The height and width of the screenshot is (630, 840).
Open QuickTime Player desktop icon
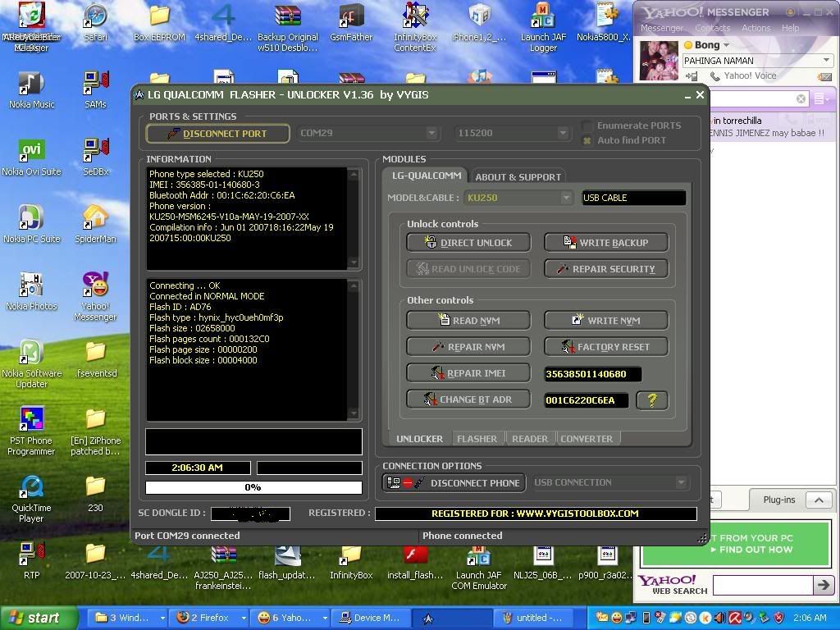coord(32,499)
